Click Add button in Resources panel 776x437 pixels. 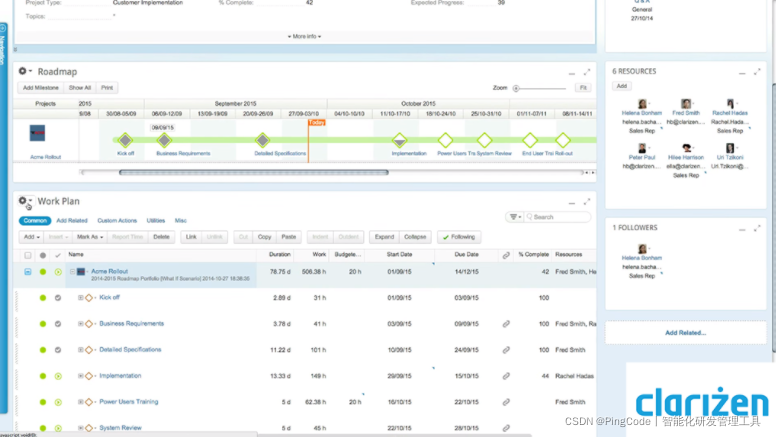(x=622, y=86)
